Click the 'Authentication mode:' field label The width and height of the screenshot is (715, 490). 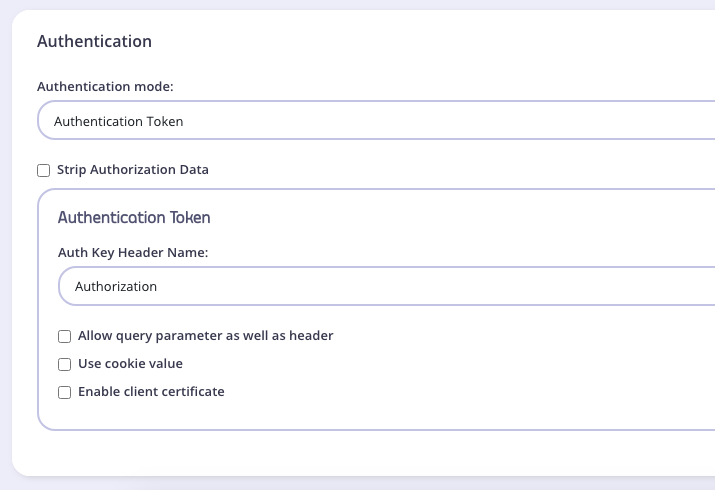pyautogui.click(x=105, y=87)
